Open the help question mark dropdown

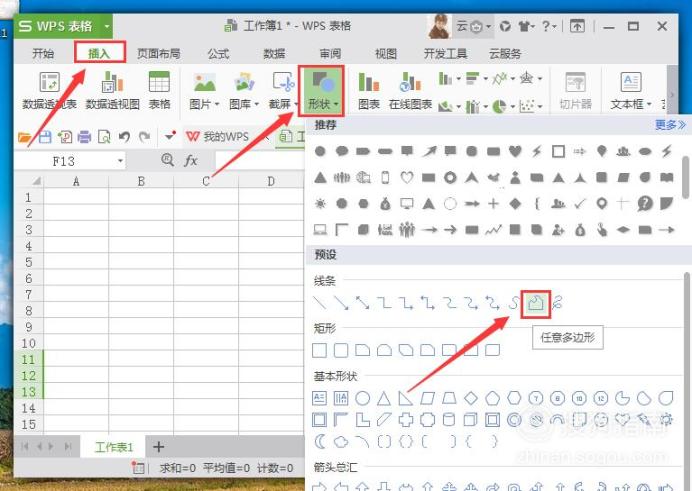(x=549, y=26)
